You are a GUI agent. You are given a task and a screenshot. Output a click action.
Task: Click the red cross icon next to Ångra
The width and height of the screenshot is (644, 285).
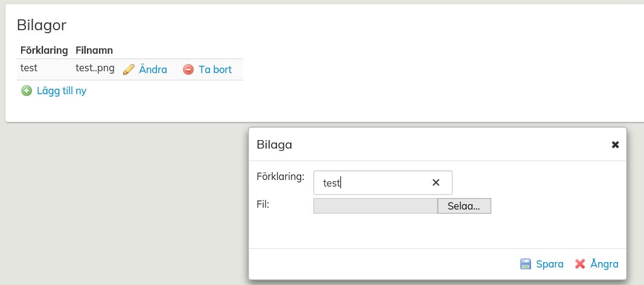tap(580, 264)
